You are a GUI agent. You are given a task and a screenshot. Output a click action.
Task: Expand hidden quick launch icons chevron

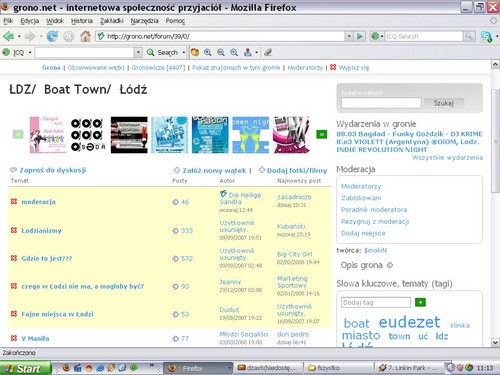(x=152, y=365)
